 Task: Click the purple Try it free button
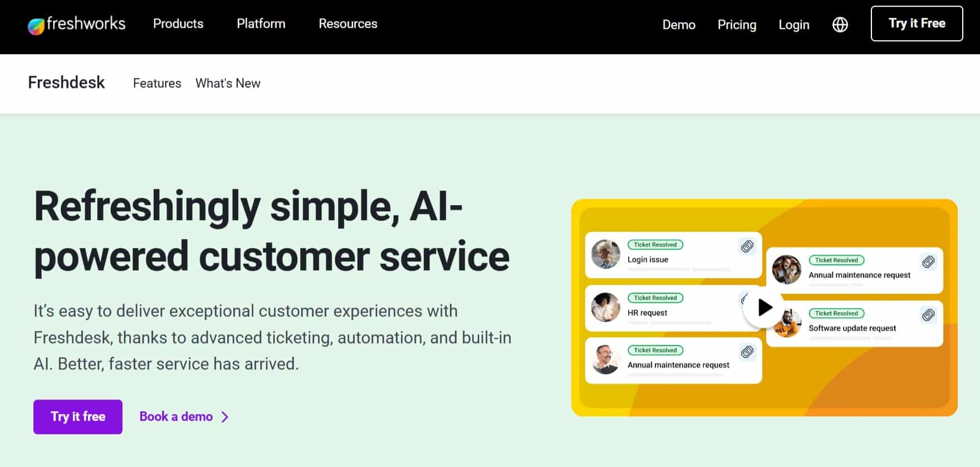pyautogui.click(x=78, y=416)
